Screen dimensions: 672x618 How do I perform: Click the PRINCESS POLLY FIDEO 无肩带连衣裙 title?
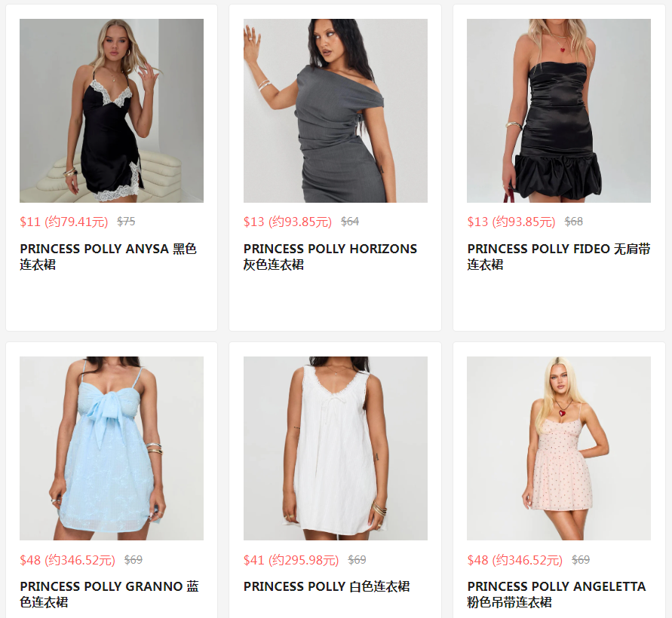pos(559,256)
